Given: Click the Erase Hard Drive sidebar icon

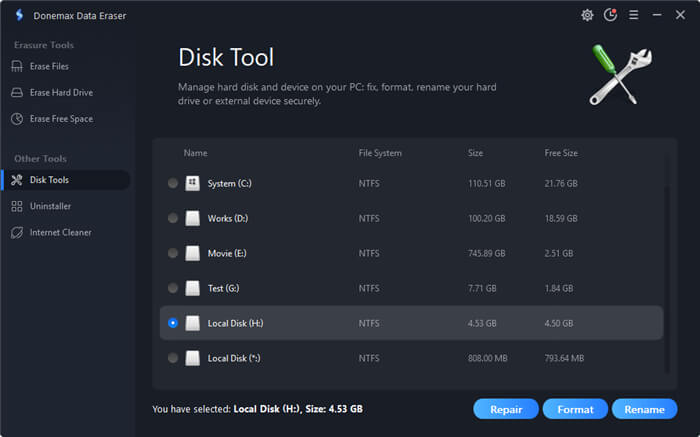Looking at the screenshot, I should click(17, 92).
